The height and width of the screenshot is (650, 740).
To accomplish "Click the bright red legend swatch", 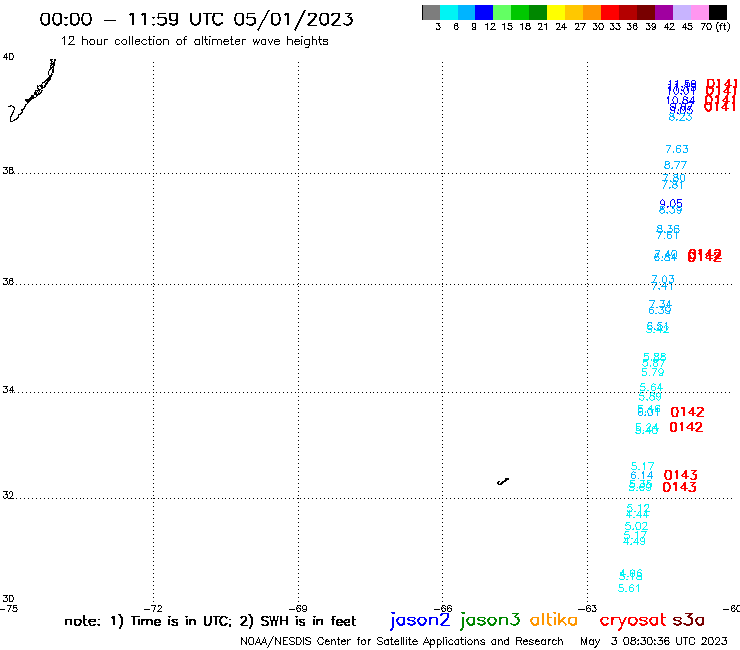I will pos(610,12).
